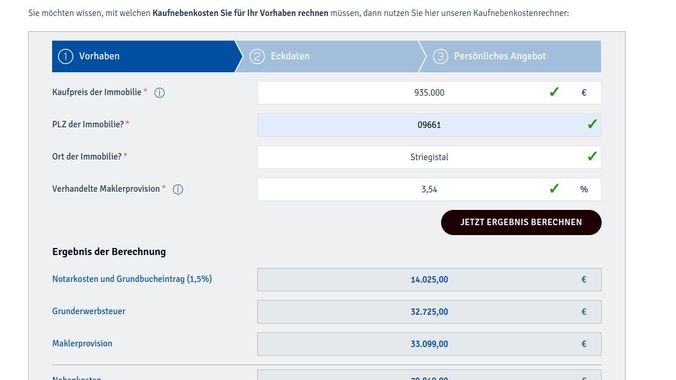This screenshot has width=676, height=380.
Task: Focus the PLZ input showing 09661
Action: pos(429,125)
